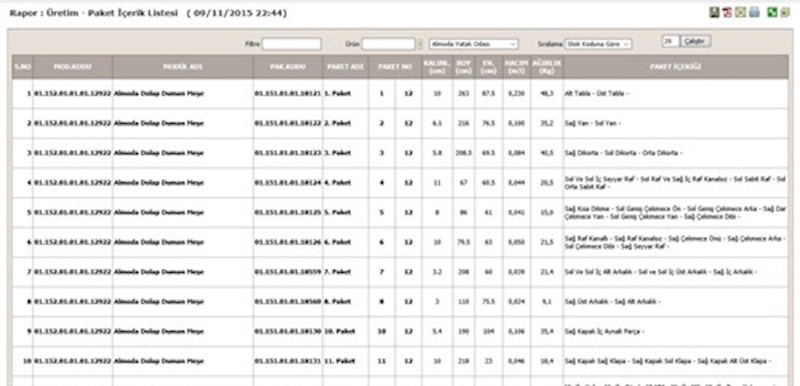The image size is (800, 386).
Task: Click the save report icon
Action: tap(715, 13)
